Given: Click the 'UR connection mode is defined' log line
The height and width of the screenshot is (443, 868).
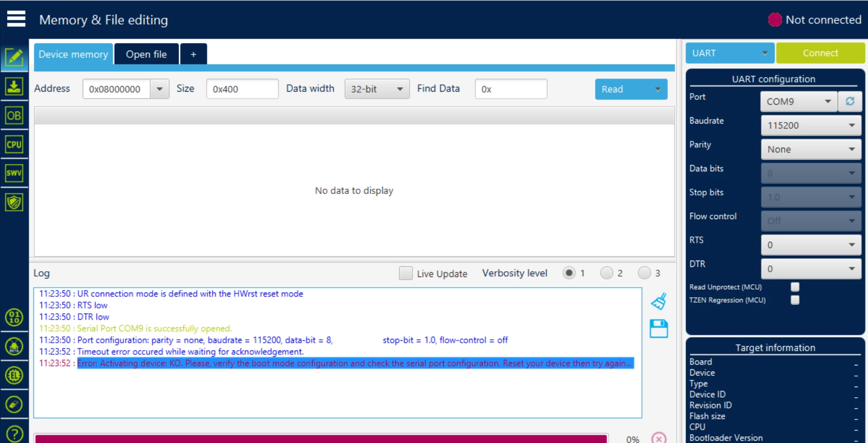Looking at the screenshot, I should 171,293.
